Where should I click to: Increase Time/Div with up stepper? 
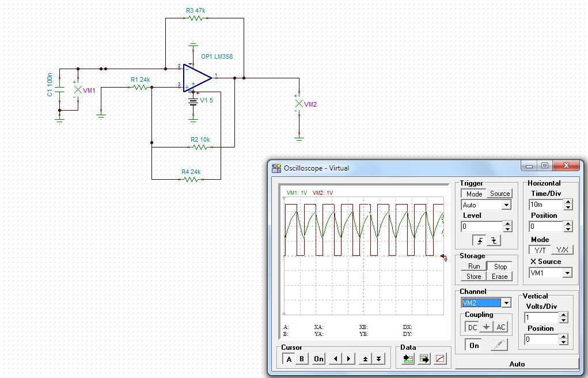point(568,202)
